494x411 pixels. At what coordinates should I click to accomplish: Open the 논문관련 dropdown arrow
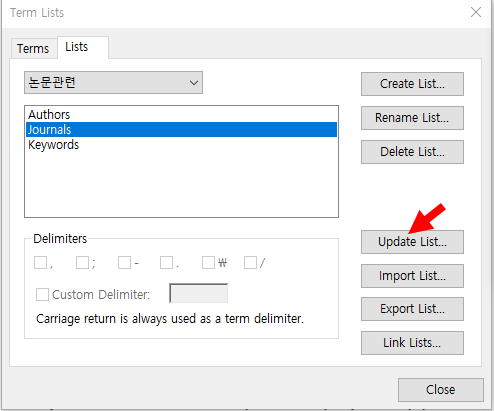click(x=194, y=83)
